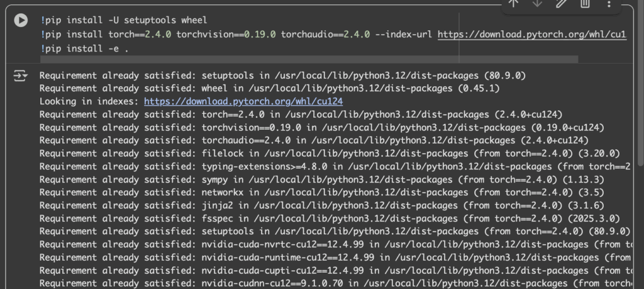Viewport: 644px width, 289px height.
Task: Delete the cell using the trash icon
Action: [585, 3]
